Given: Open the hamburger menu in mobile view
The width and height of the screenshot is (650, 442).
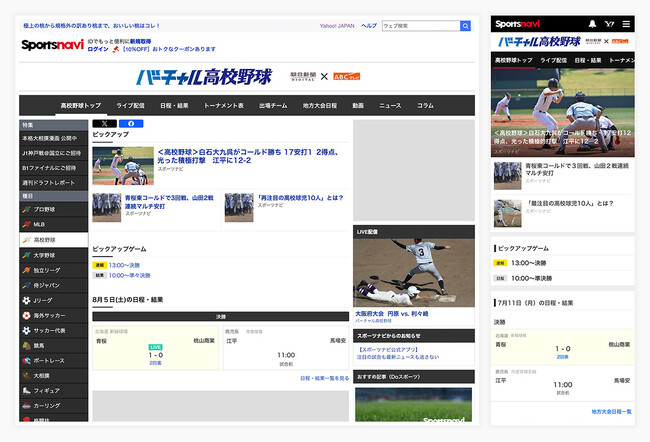Looking at the screenshot, I should tap(626, 24).
